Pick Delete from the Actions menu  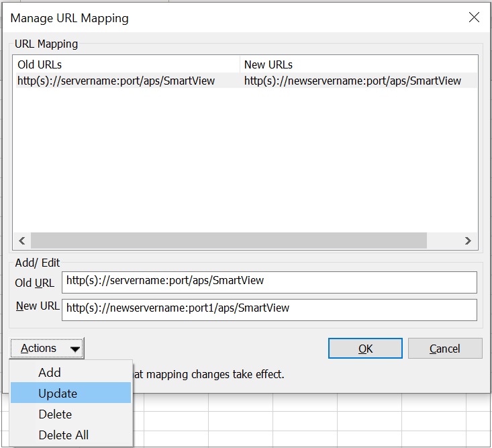(x=70, y=414)
